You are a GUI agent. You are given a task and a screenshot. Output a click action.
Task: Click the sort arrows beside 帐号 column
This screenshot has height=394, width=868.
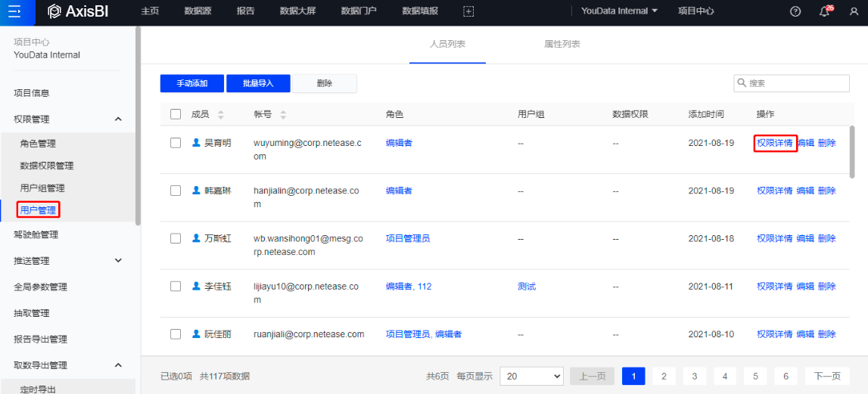click(283, 114)
